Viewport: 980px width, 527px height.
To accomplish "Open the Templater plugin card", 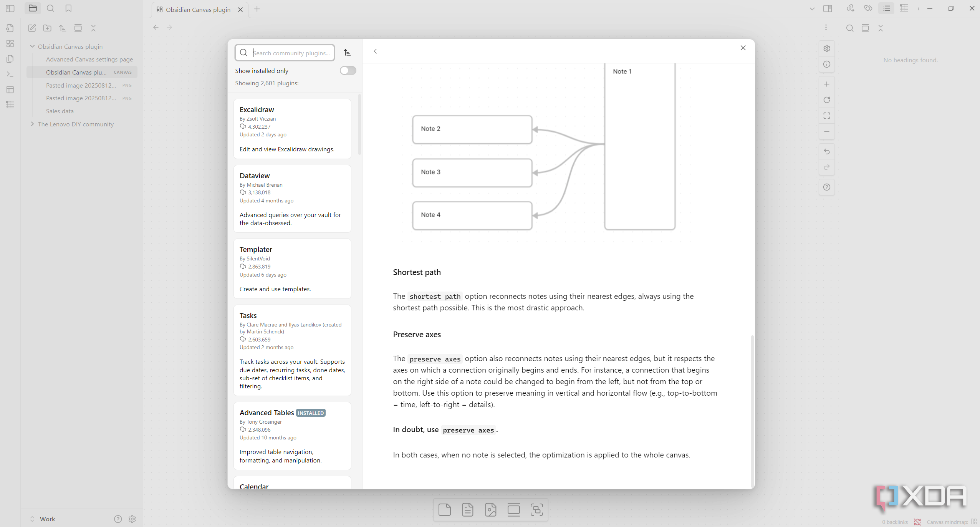I will coord(292,268).
